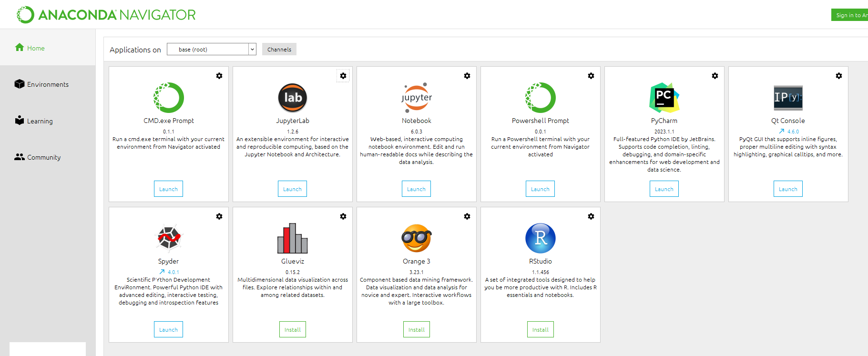Click the Glueviz bar chart icon

tap(293, 238)
